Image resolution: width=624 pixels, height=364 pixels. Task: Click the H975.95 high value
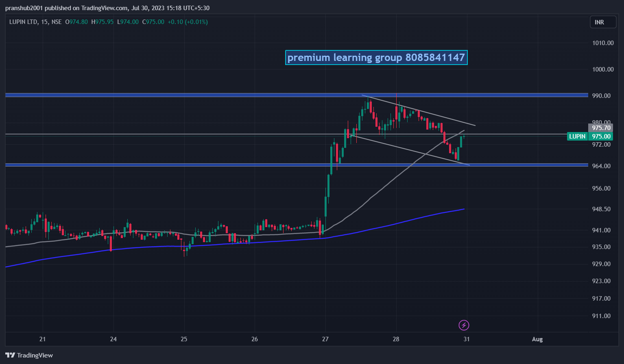103,22
